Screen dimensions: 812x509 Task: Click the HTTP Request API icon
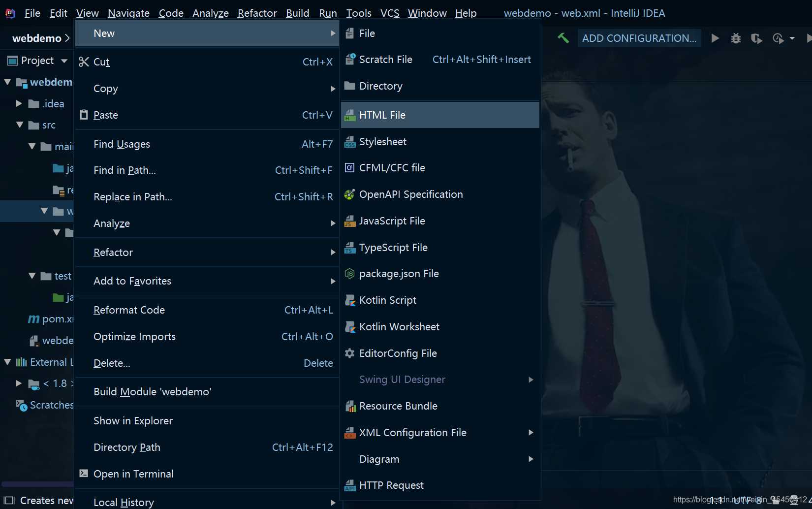click(350, 485)
